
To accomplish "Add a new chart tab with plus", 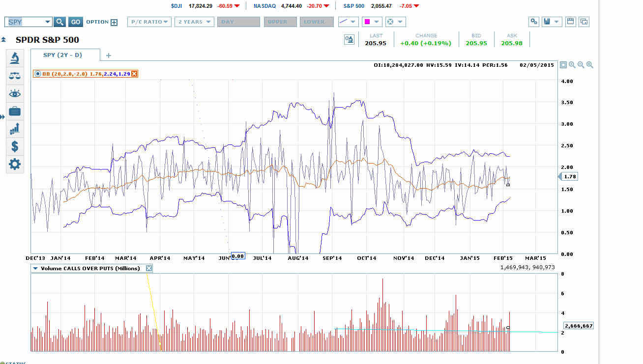I will pyautogui.click(x=109, y=56).
